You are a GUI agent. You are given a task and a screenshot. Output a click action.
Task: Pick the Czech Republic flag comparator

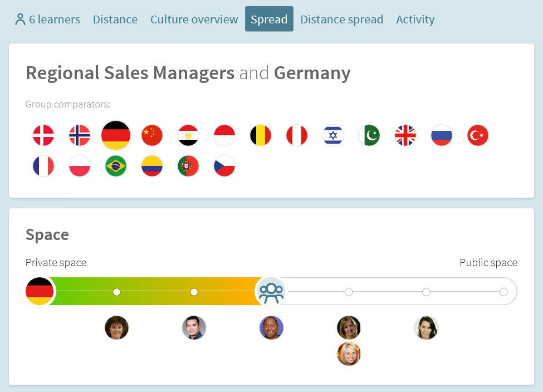(224, 166)
